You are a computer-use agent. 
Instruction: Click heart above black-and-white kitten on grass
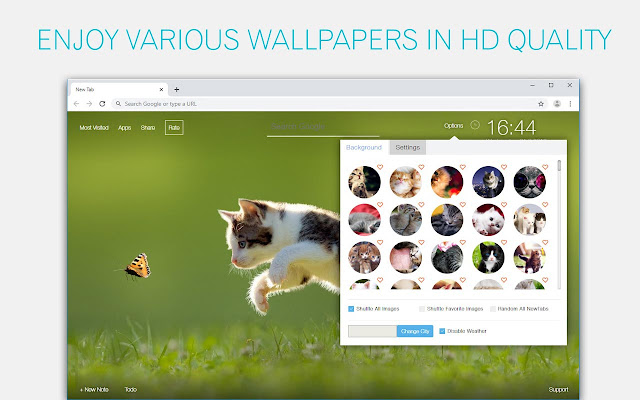tap(504, 242)
